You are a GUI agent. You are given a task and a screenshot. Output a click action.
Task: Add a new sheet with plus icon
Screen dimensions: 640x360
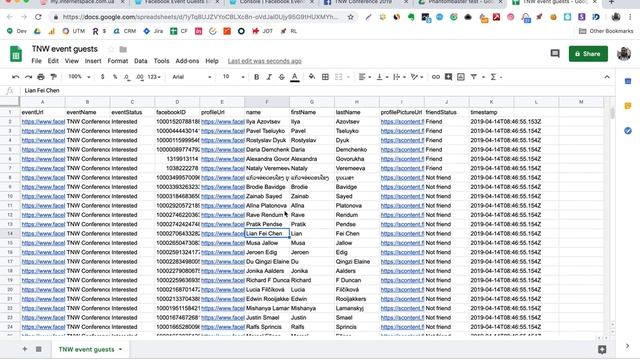24,349
